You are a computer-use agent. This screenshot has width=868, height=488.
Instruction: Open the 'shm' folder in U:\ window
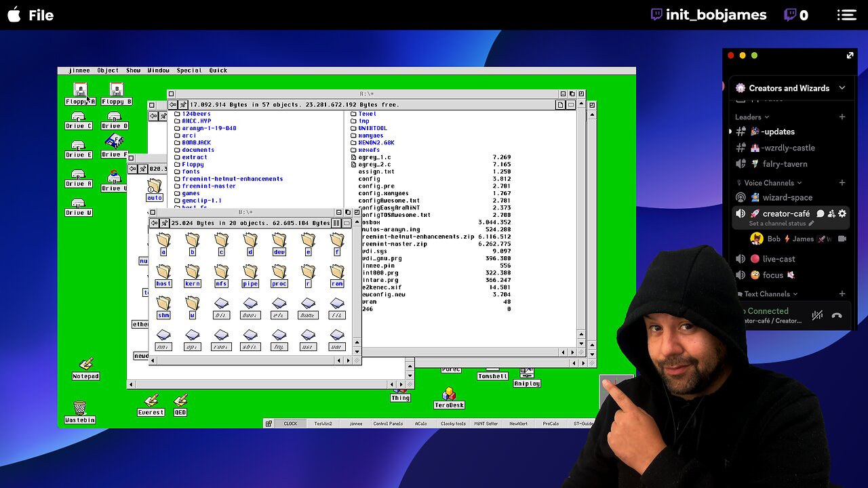point(163,307)
